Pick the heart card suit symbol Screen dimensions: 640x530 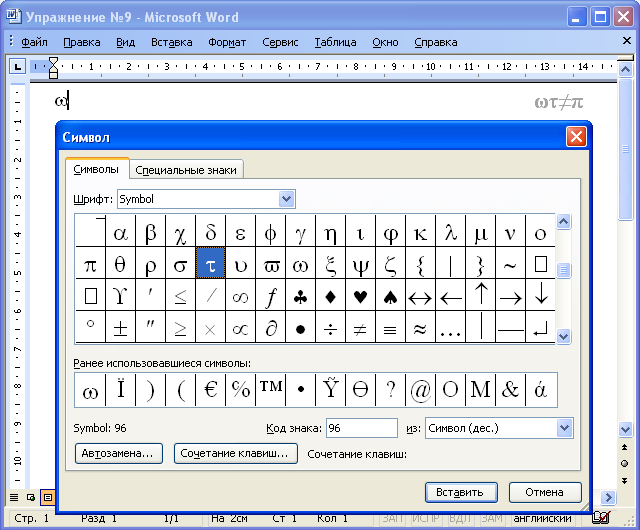pyautogui.click(x=360, y=295)
